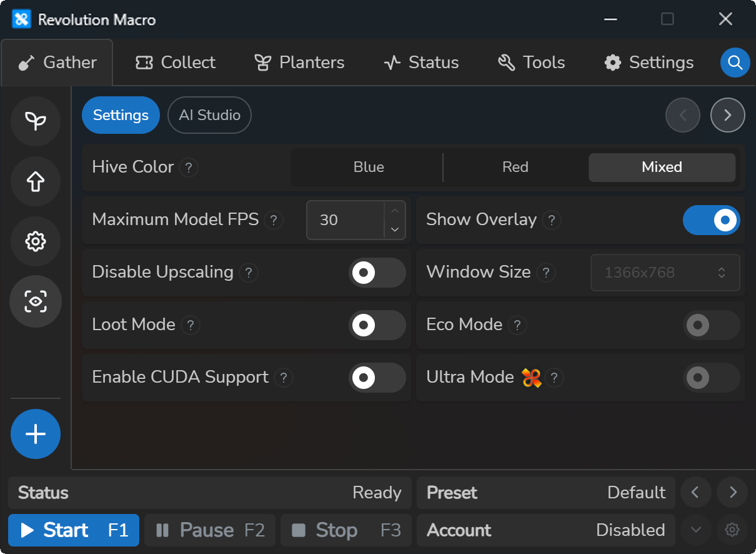Select Blue hive color
This screenshot has width=756, height=554.
pyautogui.click(x=369, y=168)
